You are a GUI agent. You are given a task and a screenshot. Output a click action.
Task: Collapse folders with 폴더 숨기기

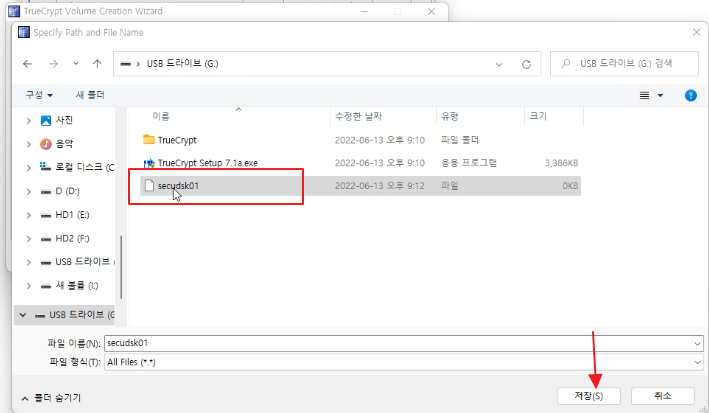coord(52,398)
